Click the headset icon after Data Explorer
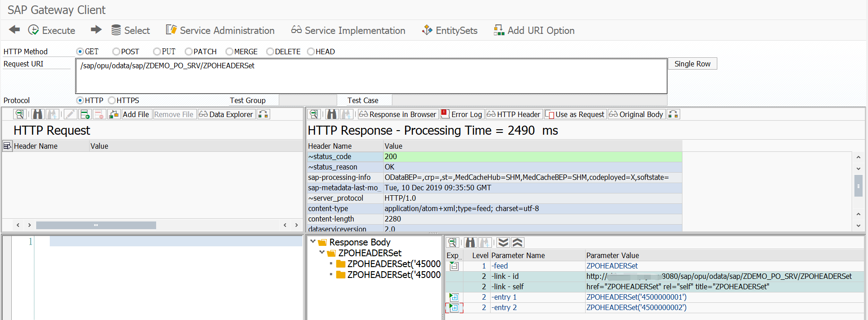Image resolution: width=868 pixels, height=320 pixels. tap(263, 114)
